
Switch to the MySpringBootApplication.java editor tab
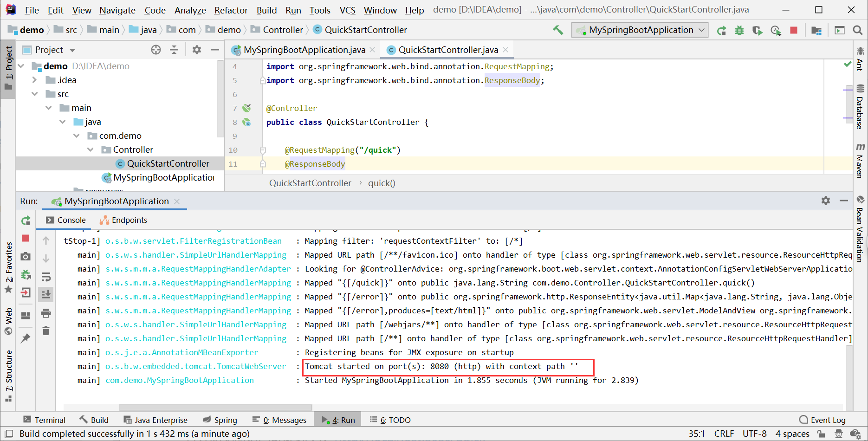(x=304, y=50)
